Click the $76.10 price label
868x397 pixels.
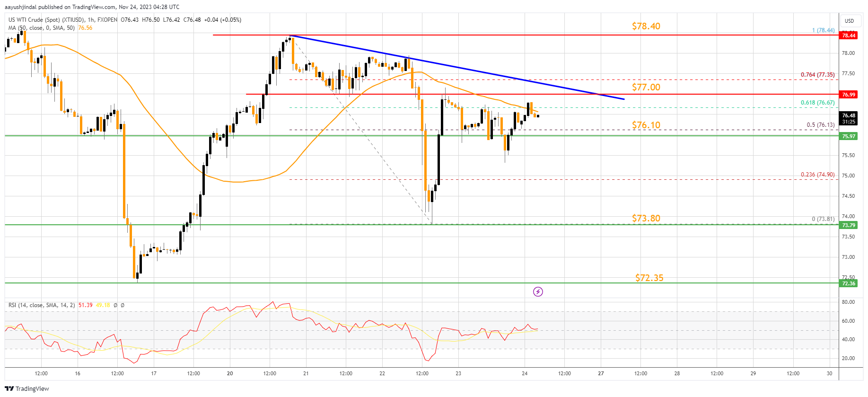pyautogui.click(x=646, y=125)
